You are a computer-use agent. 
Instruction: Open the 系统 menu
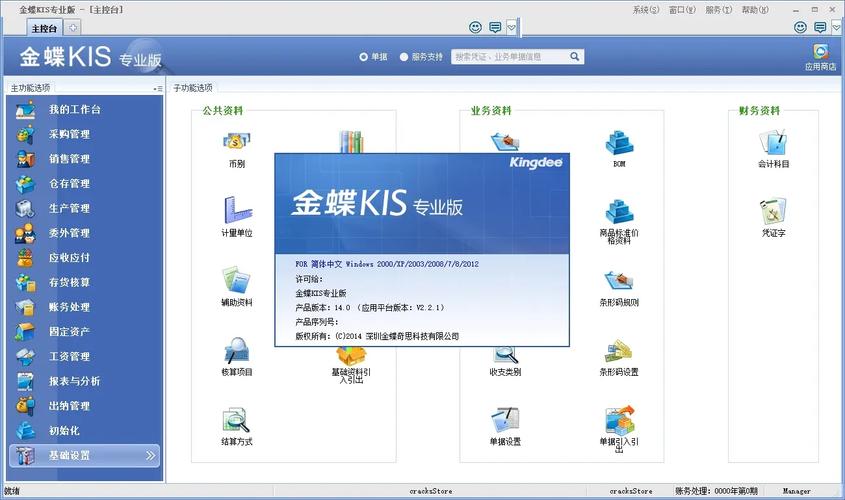click(645, 9)
